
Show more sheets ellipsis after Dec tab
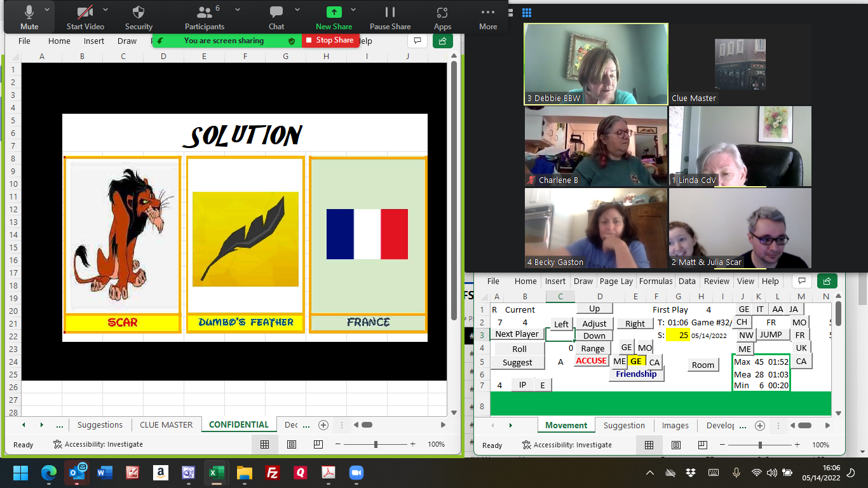click(305, 425)
